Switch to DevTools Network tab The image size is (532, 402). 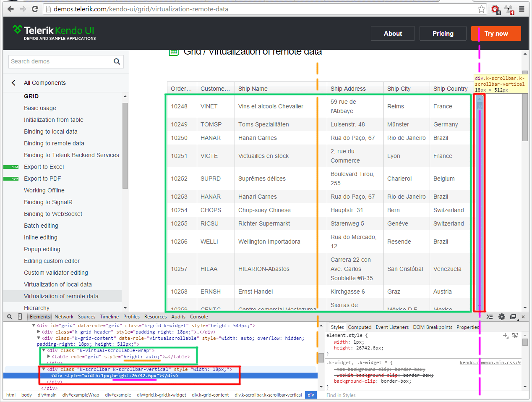64,317
